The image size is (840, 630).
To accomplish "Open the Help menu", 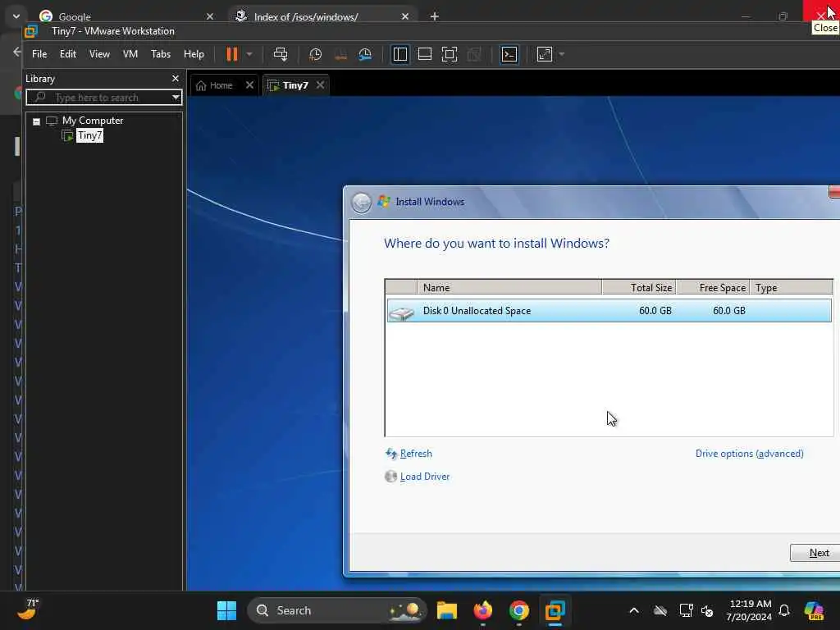I will click(x=194, y=54).
